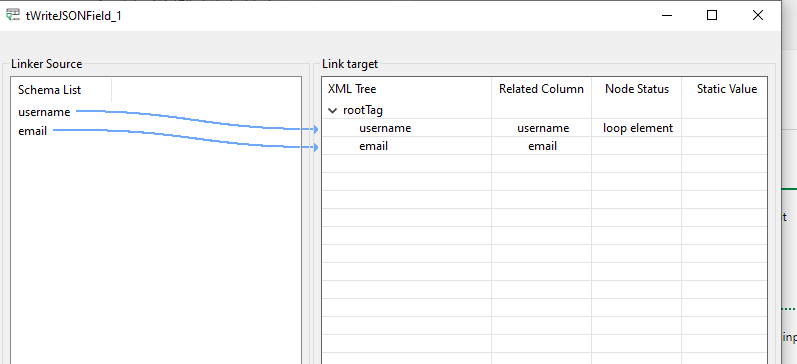Click the loop element status cell
This screenshot has width=797, height=364.
click(637, 128)
